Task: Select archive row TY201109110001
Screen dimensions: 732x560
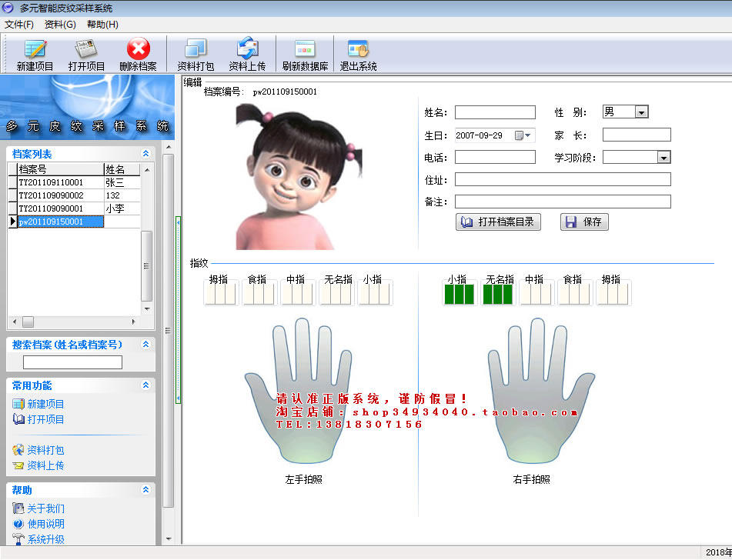Action: pyautogui.click(x=74, y=182)
